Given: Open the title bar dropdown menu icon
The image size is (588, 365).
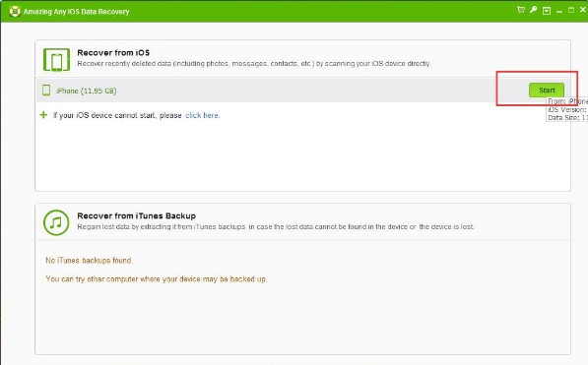Looking at the screenshot, I should tap(547, 11).
